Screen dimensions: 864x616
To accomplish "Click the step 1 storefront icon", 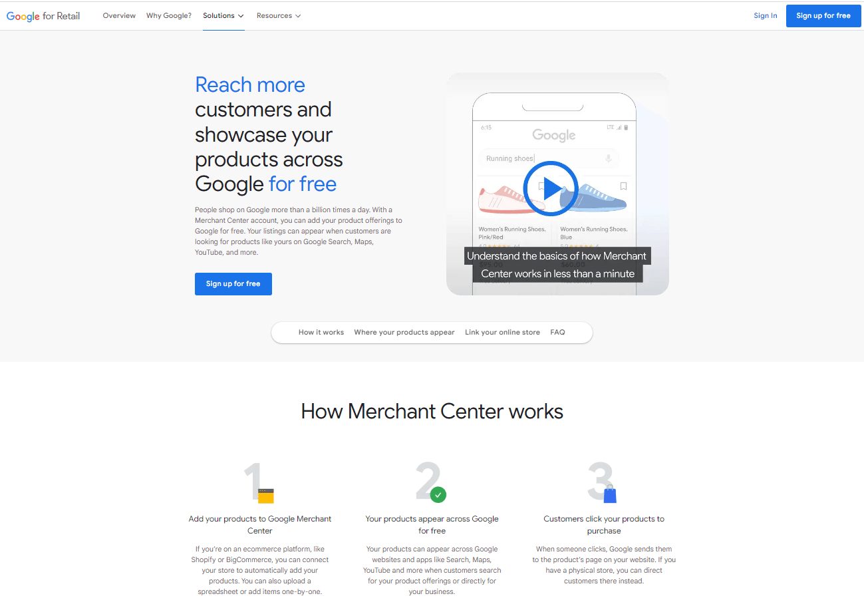I will pyautogui.click(x=266, y=496).
